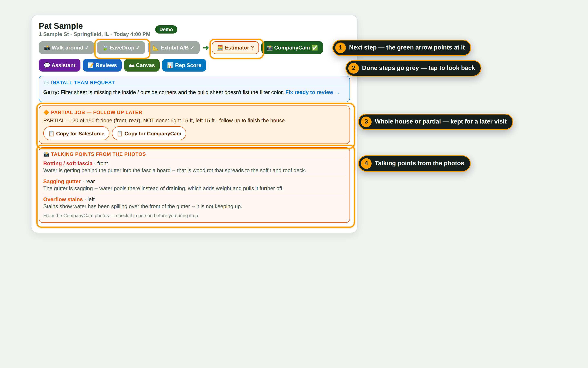
Task: Click the clipboard icon on Copy for CompanyCam
Action: pyautogui.click(x=120, y=134)
